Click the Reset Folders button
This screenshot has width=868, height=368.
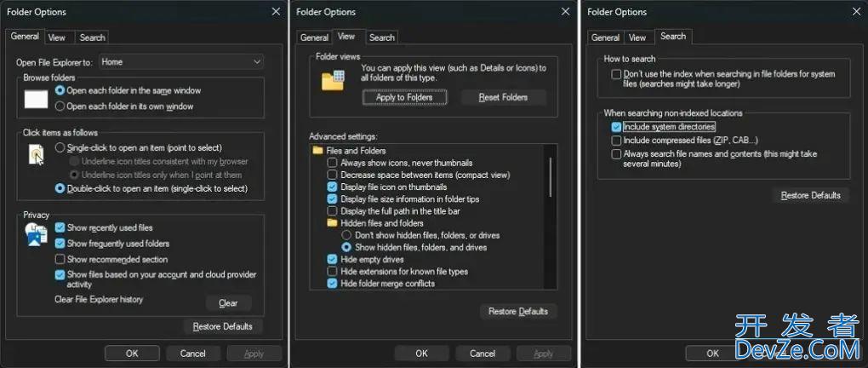tap(502, 98)
